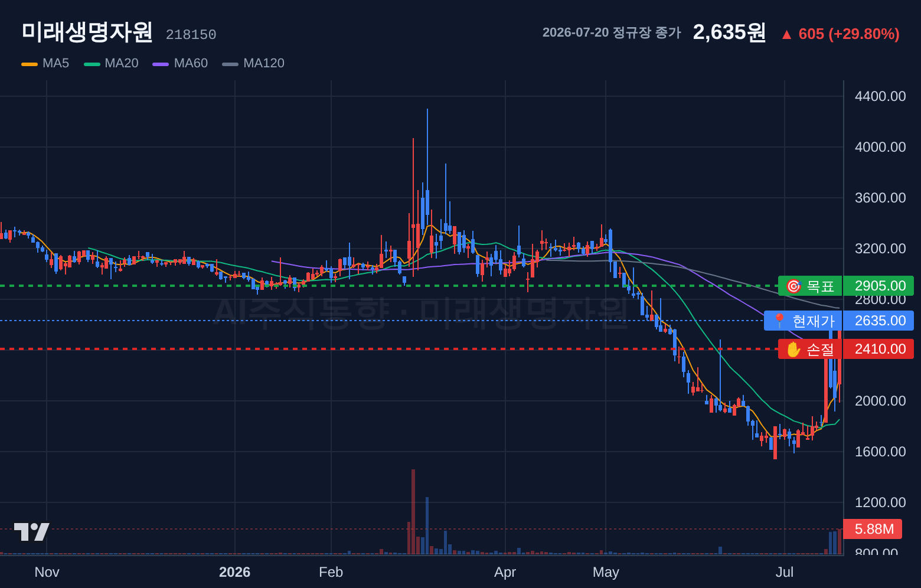Click the pin icon beside 현재가
This screenshot has width=921, height=588.
click(x=779, y=321)
